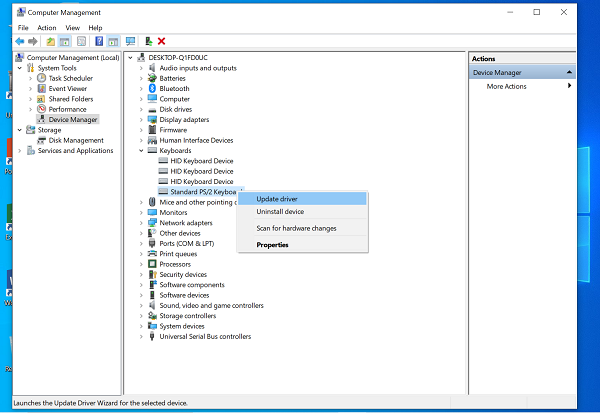
Task: Select Event Viewer in System Tools
Action: (68, 88)
